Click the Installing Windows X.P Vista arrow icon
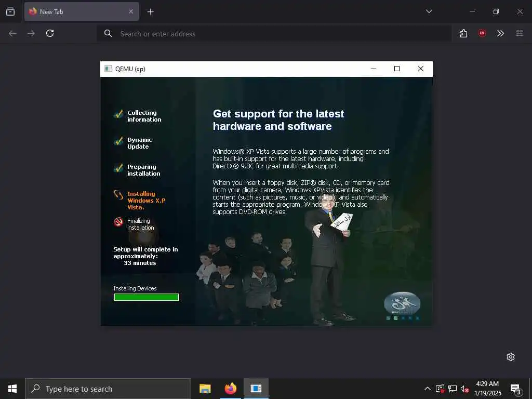The width and height of the screenshot is (532, 399). click(x=118, y=195)
